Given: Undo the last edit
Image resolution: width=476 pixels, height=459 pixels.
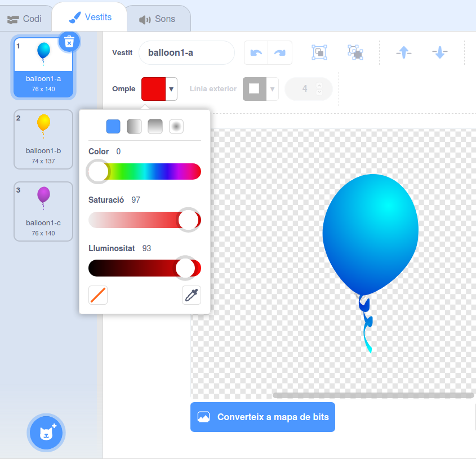Looking at the screenshot, I should (256, 53).
